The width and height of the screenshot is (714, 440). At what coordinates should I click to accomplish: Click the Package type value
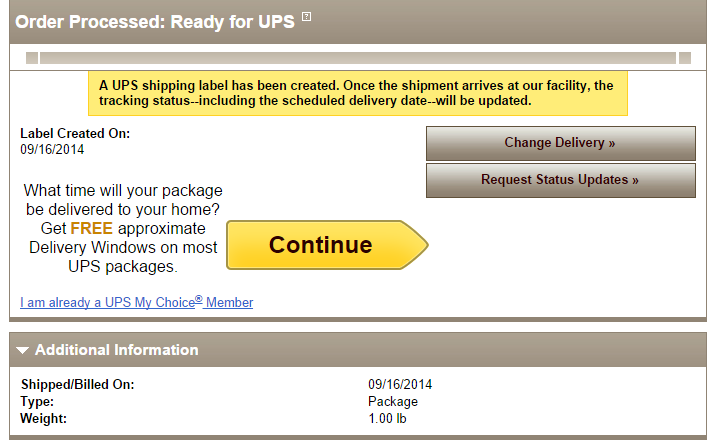[393, 402]
